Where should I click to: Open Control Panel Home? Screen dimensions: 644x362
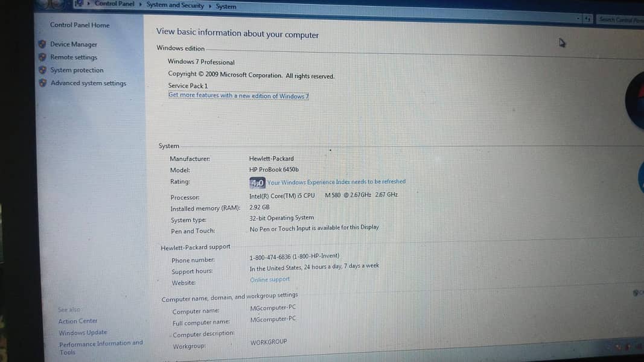(x=80, y=25)
